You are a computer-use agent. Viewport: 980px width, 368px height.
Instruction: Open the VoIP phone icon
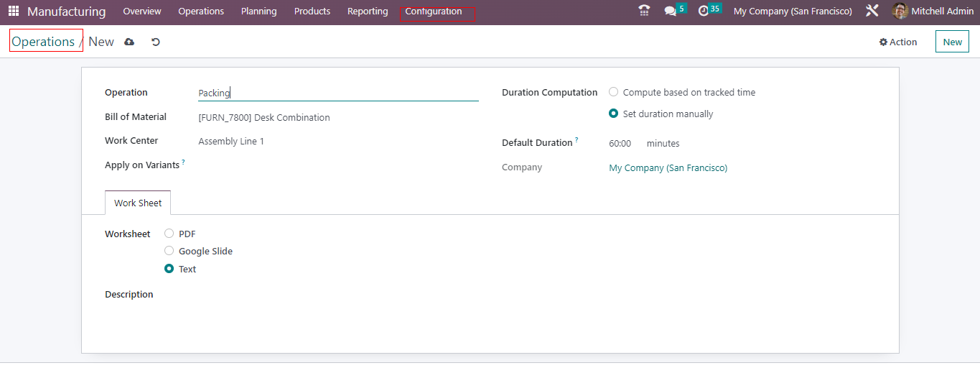(x=644, y=11)
